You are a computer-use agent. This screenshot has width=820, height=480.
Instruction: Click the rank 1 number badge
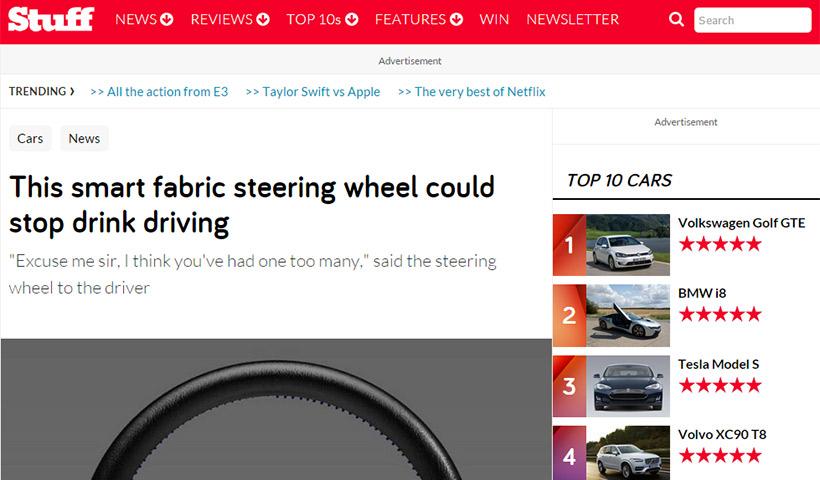pyautogui.click(x=570, y=245)
